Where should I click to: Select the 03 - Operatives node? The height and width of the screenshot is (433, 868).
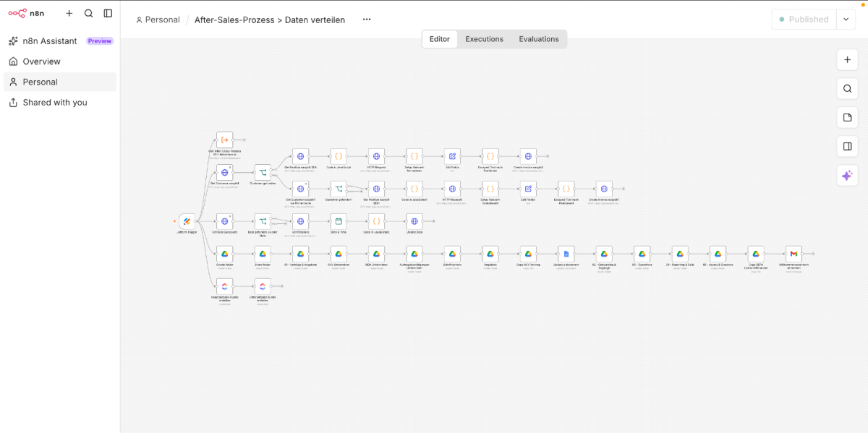tap(642, 254)
